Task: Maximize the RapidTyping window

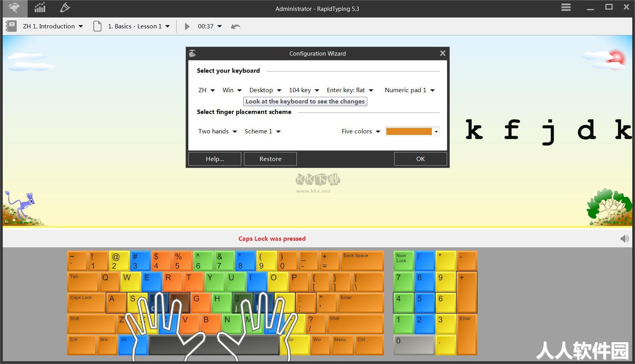Action: tap(609, 7)
